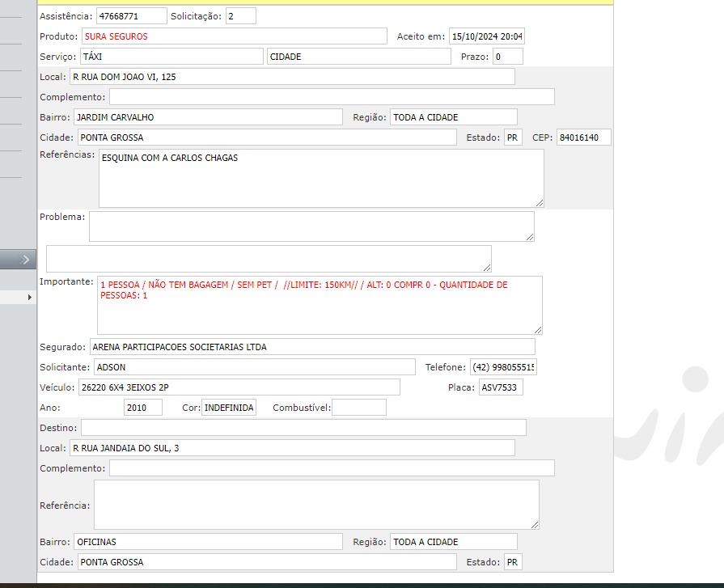Click the Prazo field
This screenshot has width=724, height=588.
(x=508, y=57)
